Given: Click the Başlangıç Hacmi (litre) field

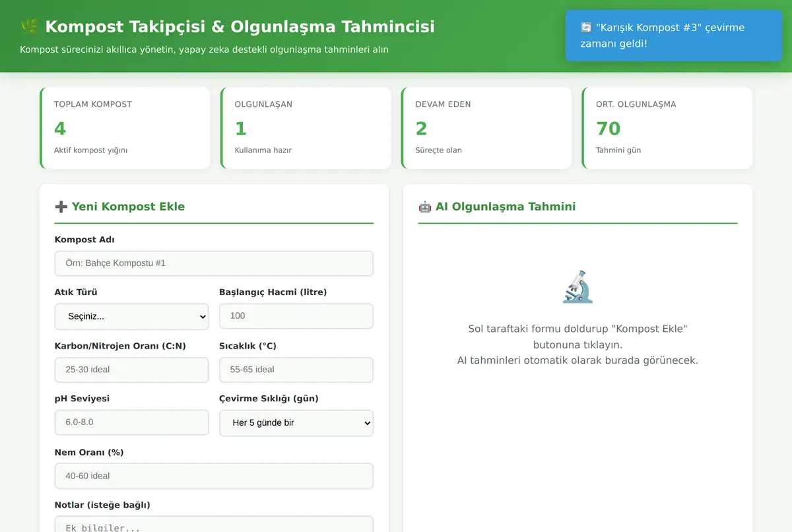Looking at the screenshot, I should (296, 316).
